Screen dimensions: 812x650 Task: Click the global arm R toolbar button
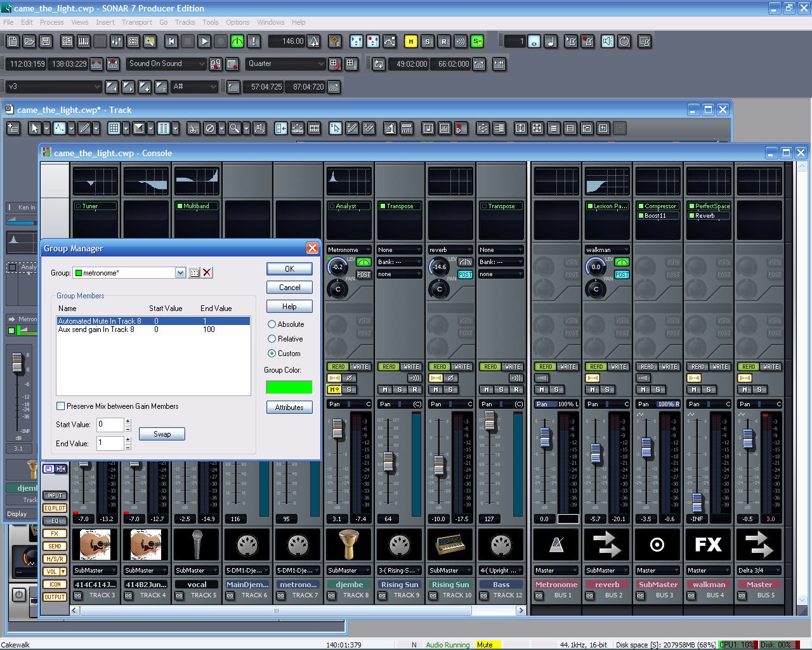coord(444,41)
